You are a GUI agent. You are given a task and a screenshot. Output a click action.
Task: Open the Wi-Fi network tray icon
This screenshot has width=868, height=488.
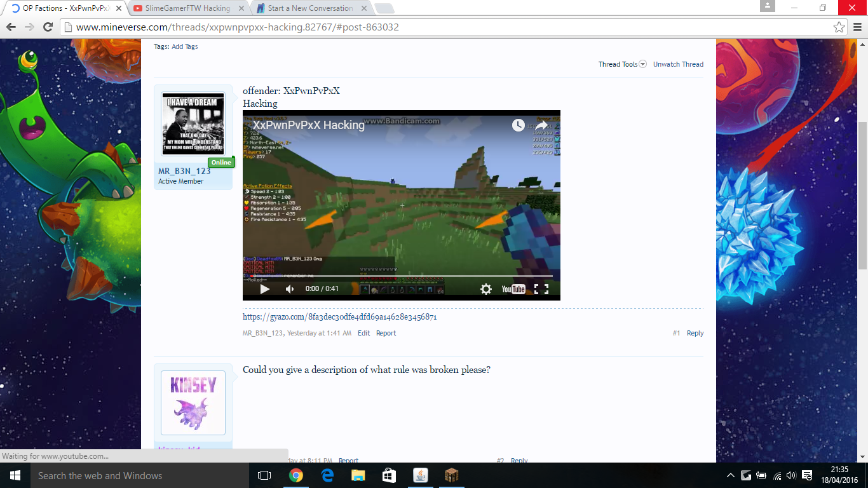pos(776,475)
